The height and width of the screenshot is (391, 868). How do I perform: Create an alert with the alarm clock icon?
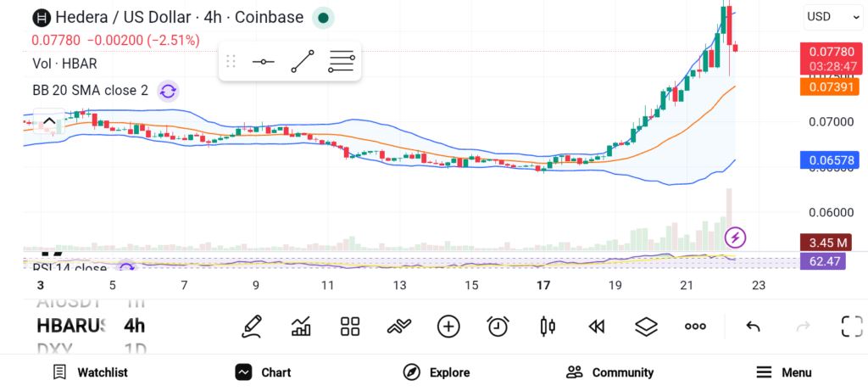coord(498,327)
